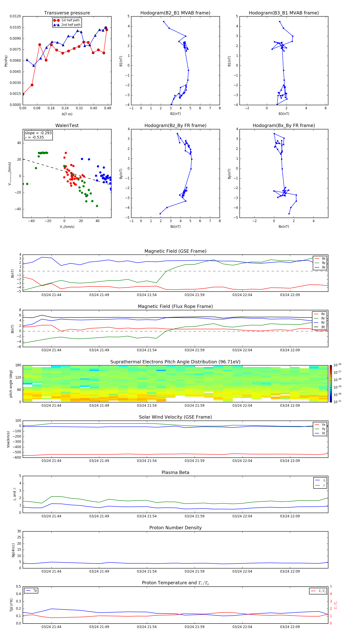Click the '1st half path' legend entry
Viewport: 351px width, 644px height.
point(67,20)
